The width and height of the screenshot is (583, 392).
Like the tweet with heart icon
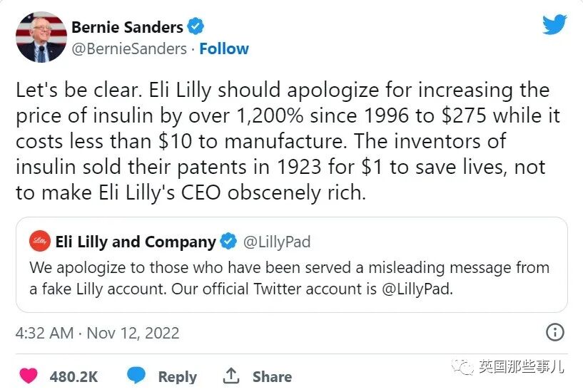pos(29,376)
